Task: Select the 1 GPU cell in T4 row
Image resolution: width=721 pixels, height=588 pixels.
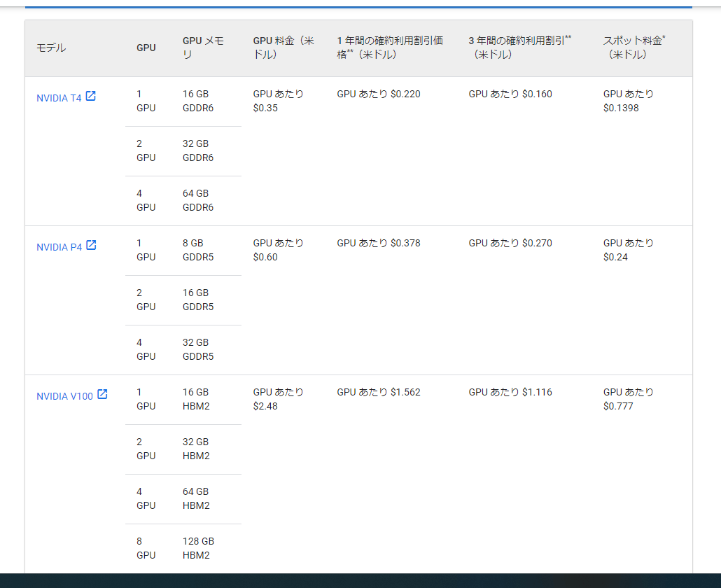Action: point(146,101)
